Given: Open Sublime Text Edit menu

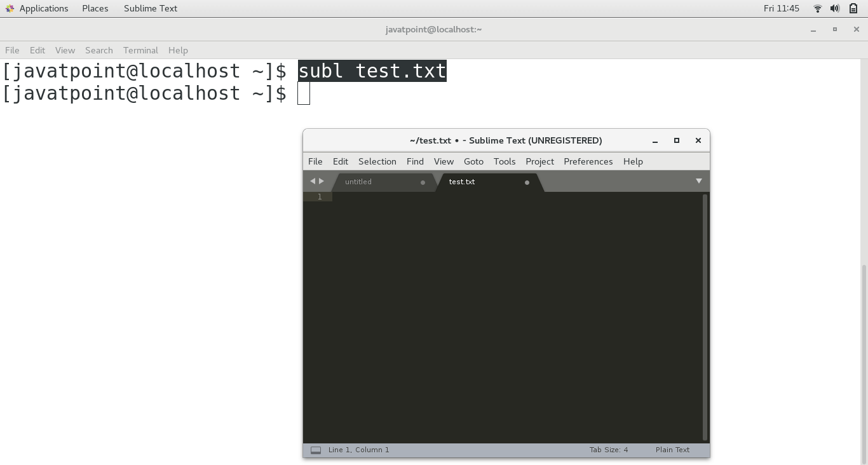Looking at the screenshot, I should pos(341,161).
